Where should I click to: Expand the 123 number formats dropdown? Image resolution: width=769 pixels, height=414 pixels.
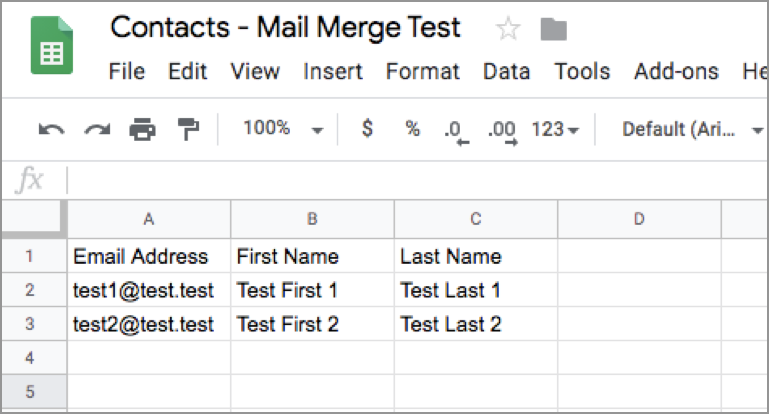[x=555, y=130]
